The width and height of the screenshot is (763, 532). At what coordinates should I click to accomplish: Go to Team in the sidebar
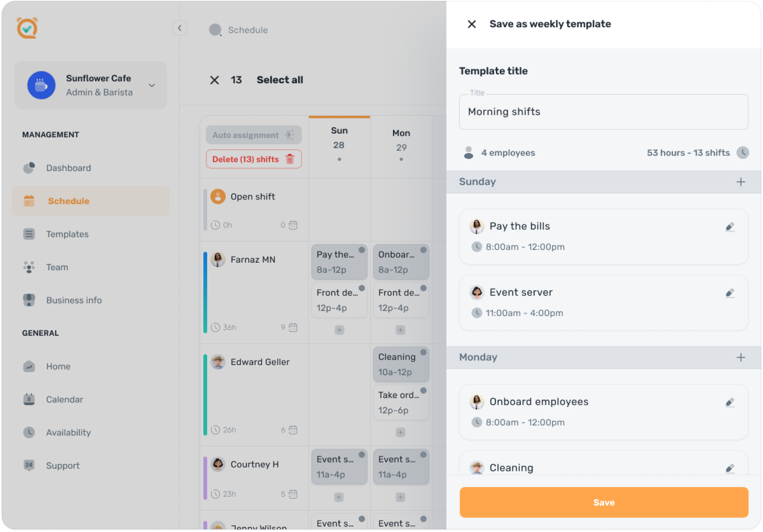click(57, 267)
